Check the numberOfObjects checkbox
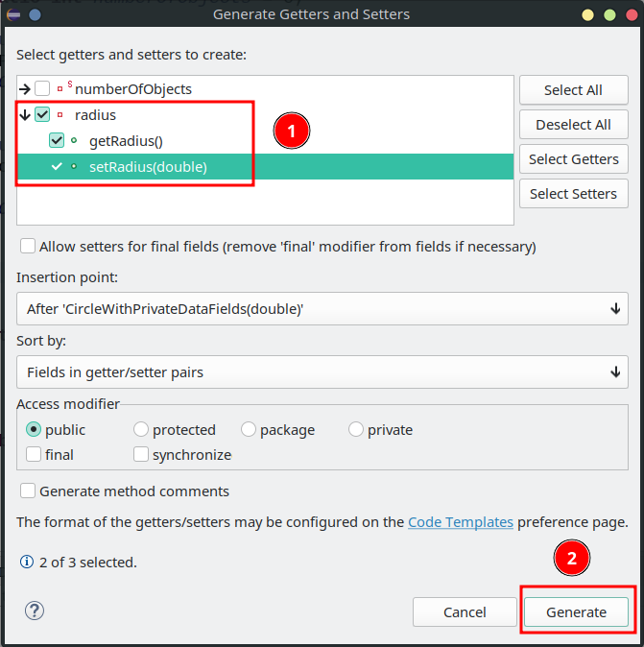644x647 pixels. [x=42, y=88]
